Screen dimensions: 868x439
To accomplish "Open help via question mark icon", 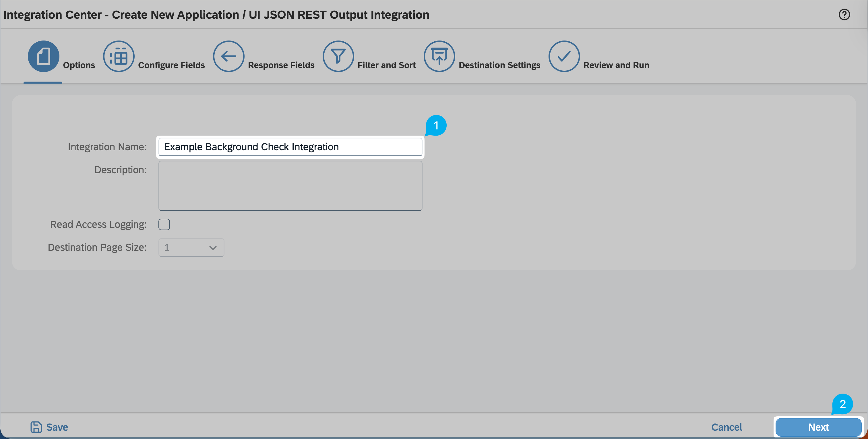I will point(844,14).
